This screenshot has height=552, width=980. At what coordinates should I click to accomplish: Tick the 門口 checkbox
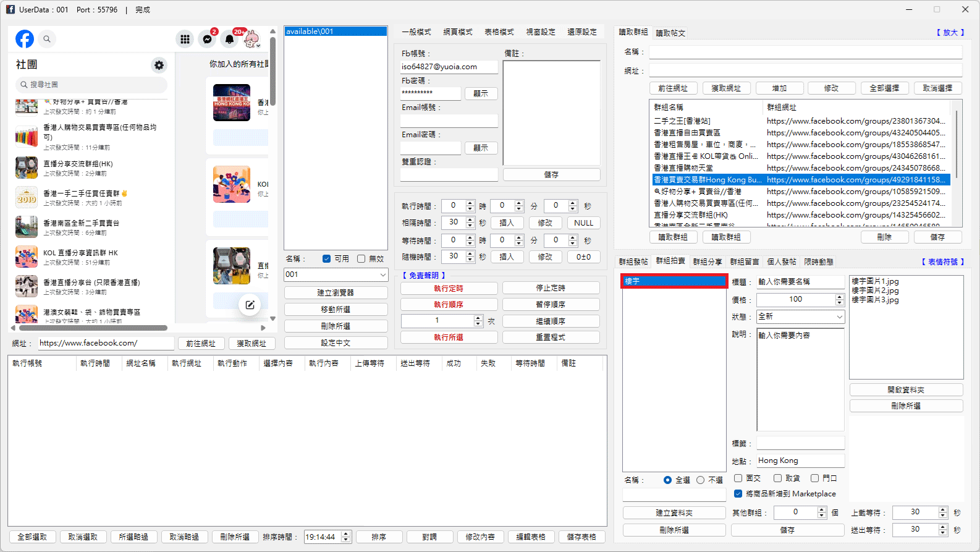coord(814,478)
